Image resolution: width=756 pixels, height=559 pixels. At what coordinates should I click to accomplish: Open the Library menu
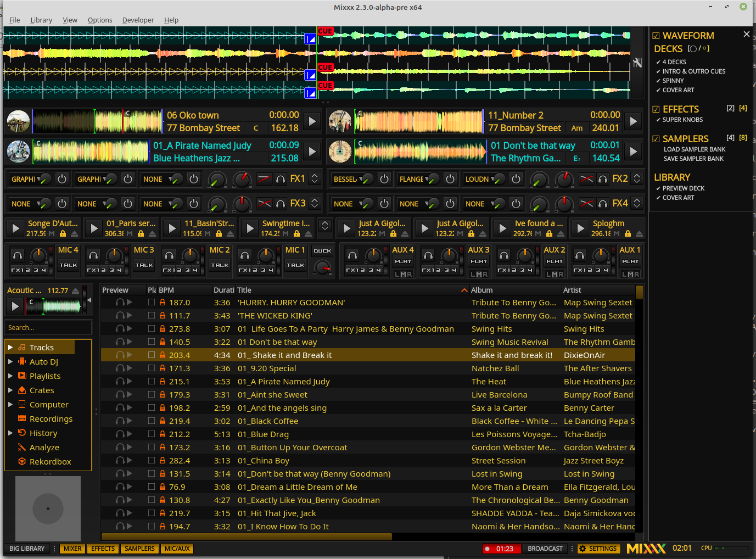point(41,20)
